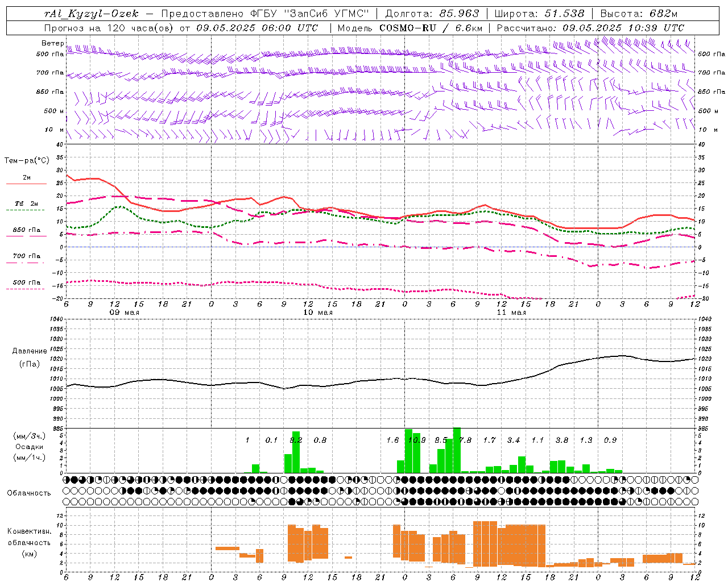728x582 pixels.
Task: Click the 0.9 precipitation total
Action: click(x=610, y=440)
